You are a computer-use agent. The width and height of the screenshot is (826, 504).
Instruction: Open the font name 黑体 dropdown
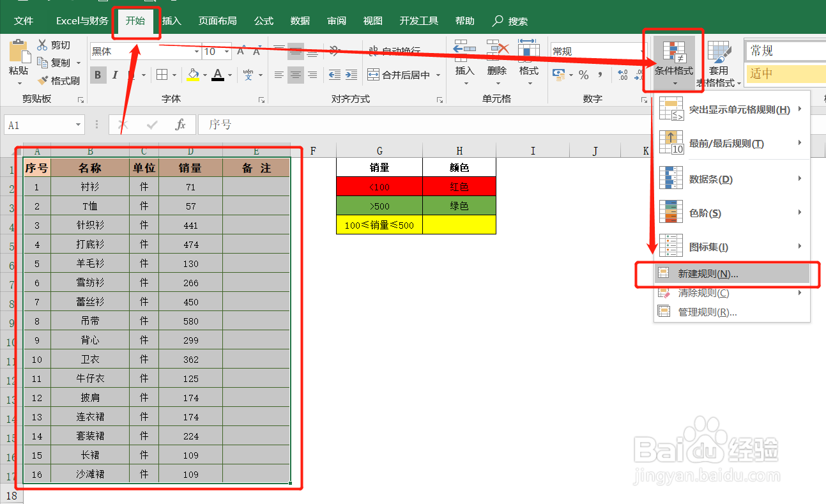tap(197, 51)
